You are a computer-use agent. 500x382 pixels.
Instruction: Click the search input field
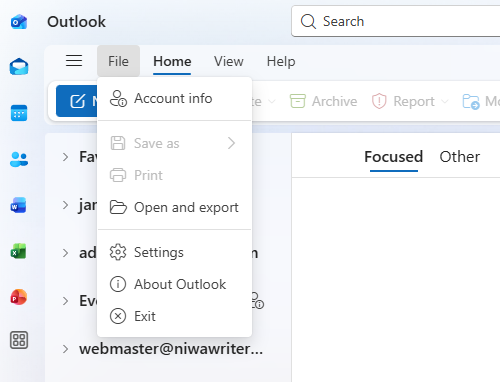(396, 21)
